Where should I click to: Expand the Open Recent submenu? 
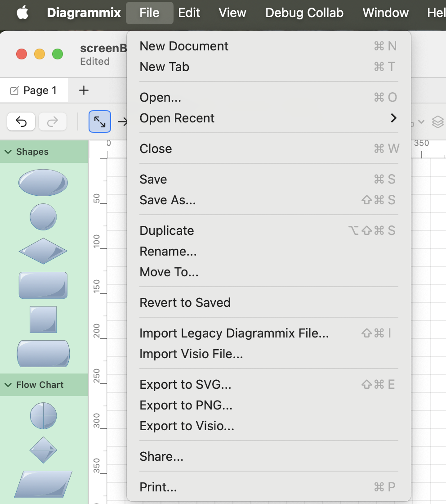tap(268, 118)
